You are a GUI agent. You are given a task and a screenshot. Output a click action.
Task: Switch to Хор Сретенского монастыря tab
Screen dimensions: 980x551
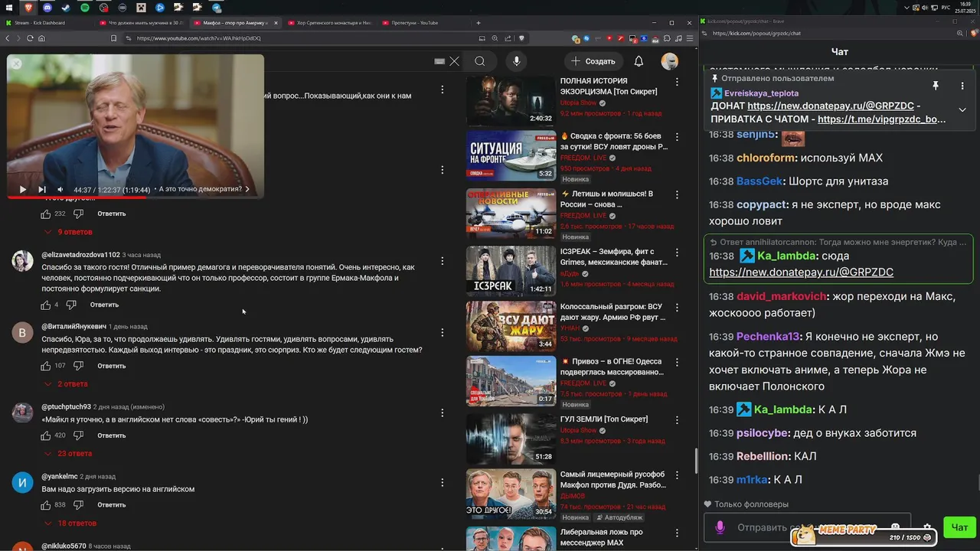click(329, 23)
